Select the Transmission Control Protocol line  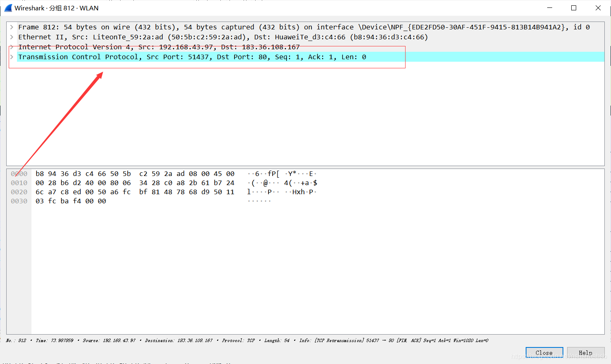pos(311,57)
